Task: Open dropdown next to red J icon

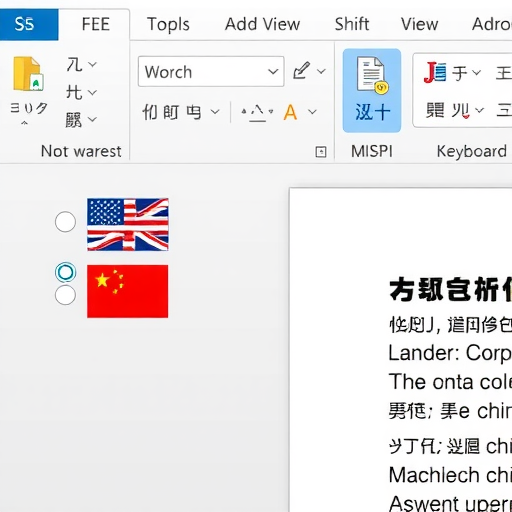Action: [x=476, y=72]
